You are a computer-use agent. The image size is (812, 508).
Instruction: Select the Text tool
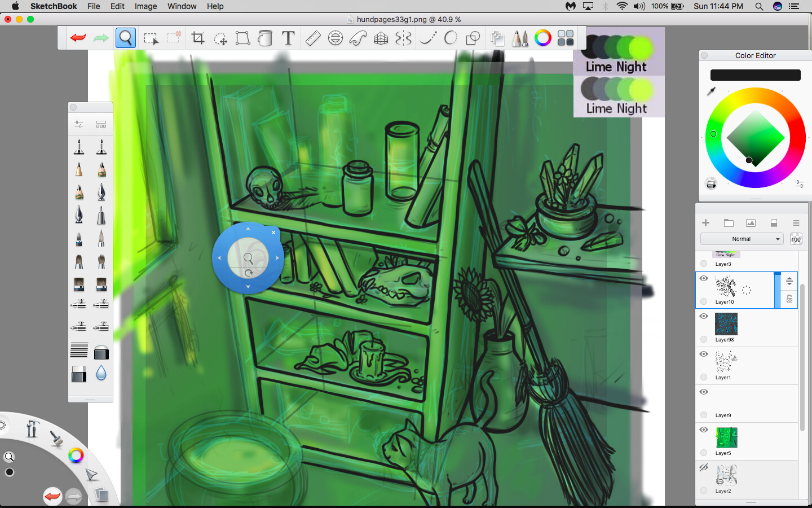288,38
